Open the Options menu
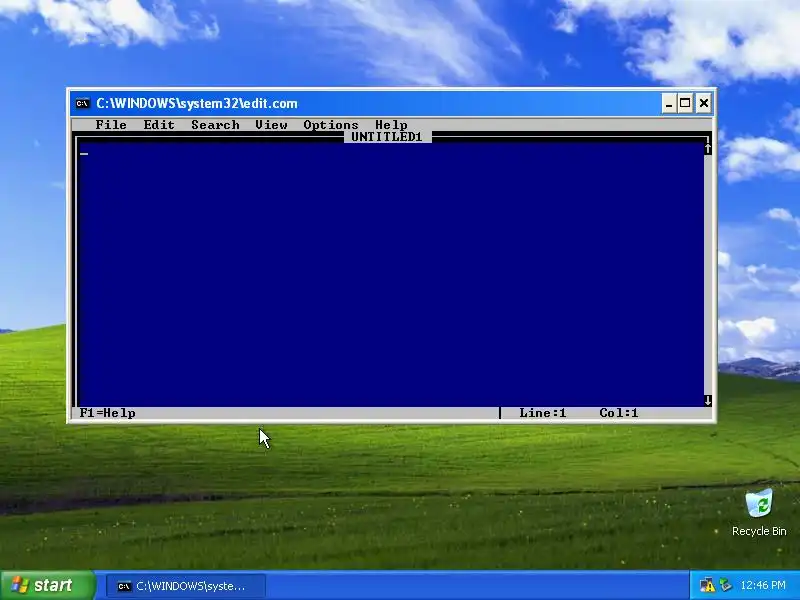 [x=331, y=125]
